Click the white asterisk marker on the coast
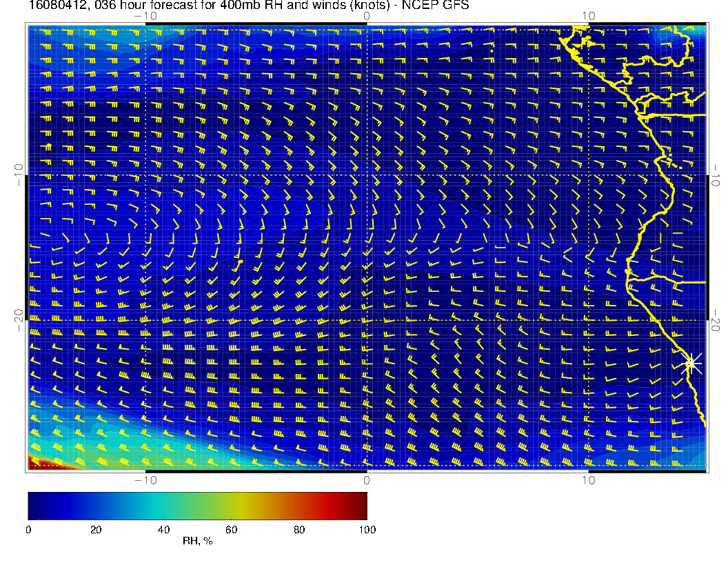 point(691,363)
